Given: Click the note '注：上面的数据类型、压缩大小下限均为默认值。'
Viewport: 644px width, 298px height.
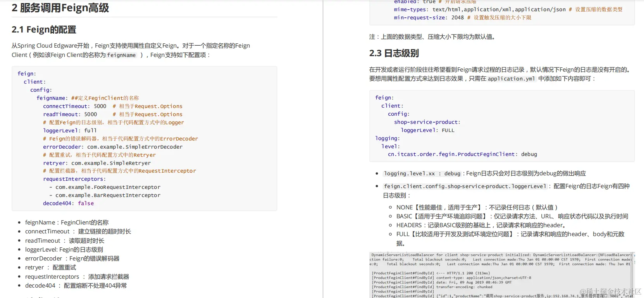Looking at the screenshot, I should (x=432, y=37).
